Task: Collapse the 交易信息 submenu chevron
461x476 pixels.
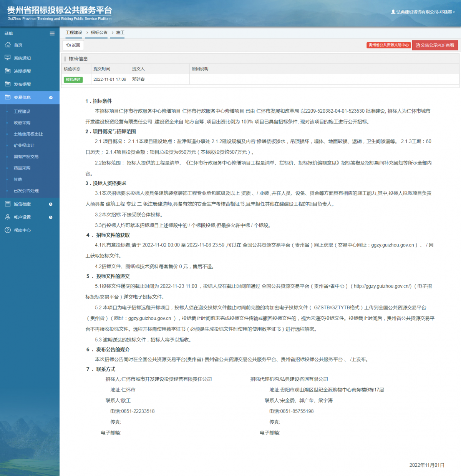Action: (x=50, y=97)
